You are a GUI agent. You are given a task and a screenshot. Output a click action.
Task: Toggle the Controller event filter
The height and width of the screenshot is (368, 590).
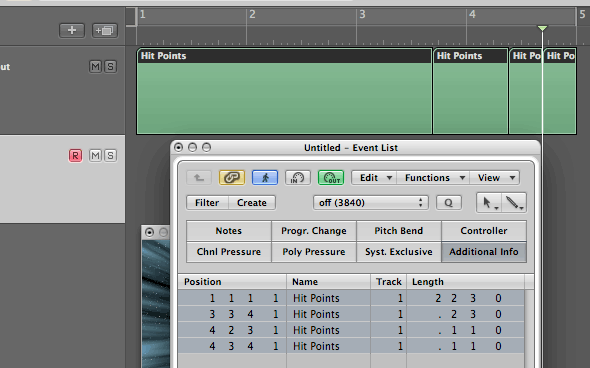[484, 231]
